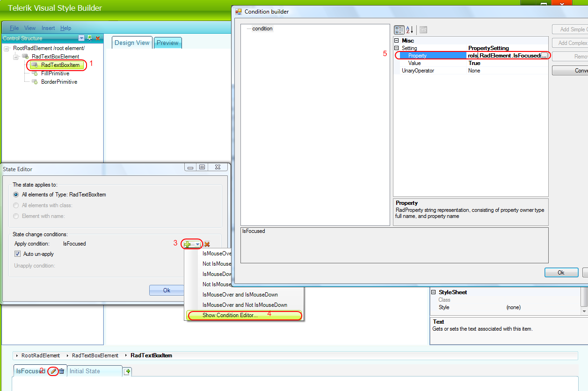Choose 'IsMouseOver and Not IsMouseDown' entry

point(245,305)
